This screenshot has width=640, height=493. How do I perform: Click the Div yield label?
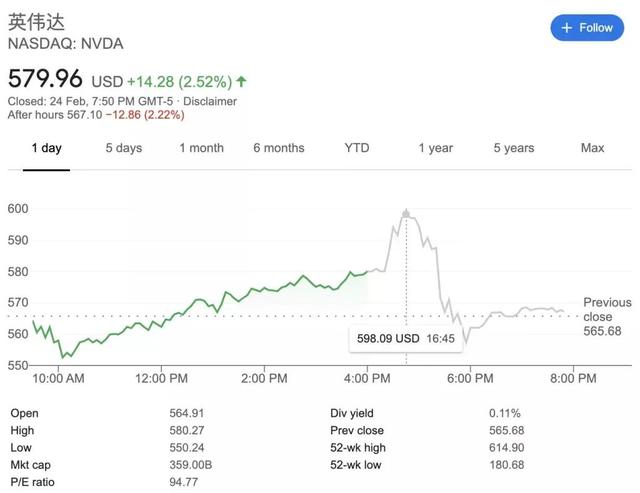pyautogui.click(x=352, y=413)
